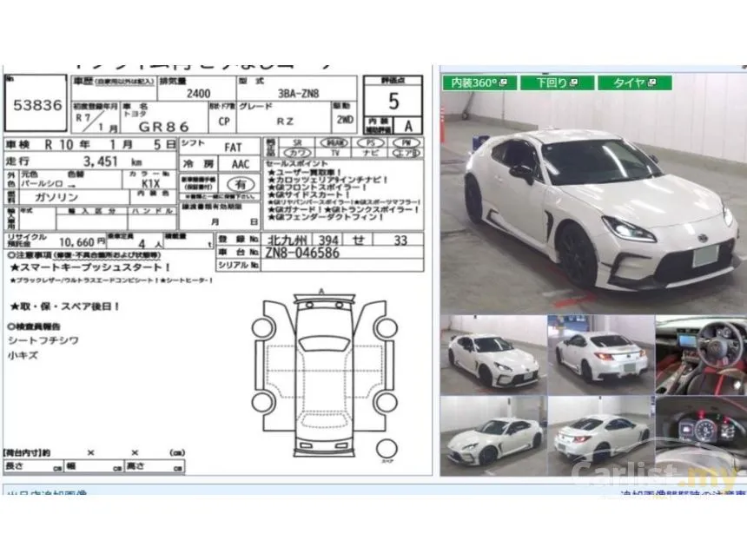Click the 長さ length field
This screenshot has width=747, height=560.
(34, 467)
